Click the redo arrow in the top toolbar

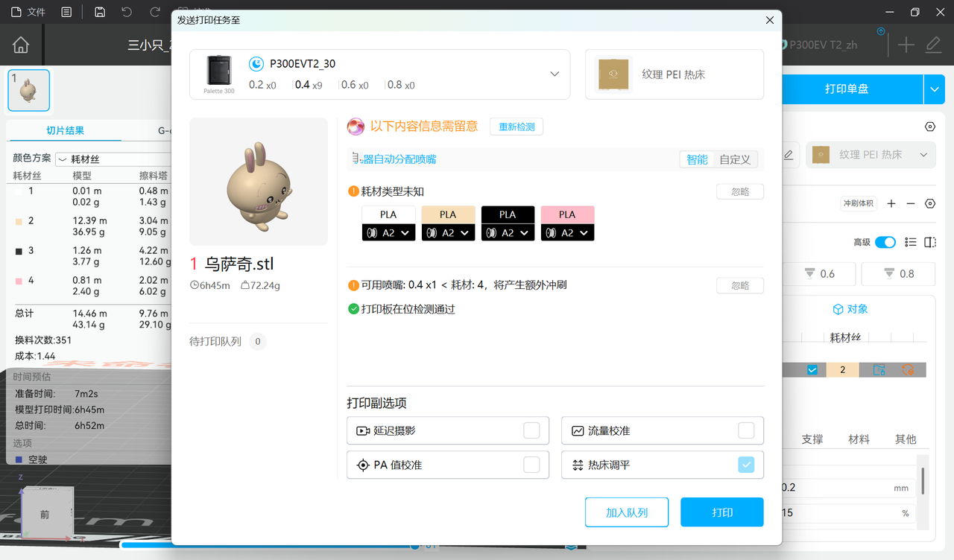pyautogui.click(x=154, y=12)
